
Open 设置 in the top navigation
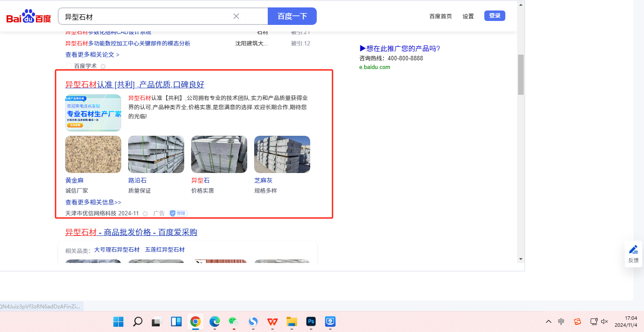468,16
